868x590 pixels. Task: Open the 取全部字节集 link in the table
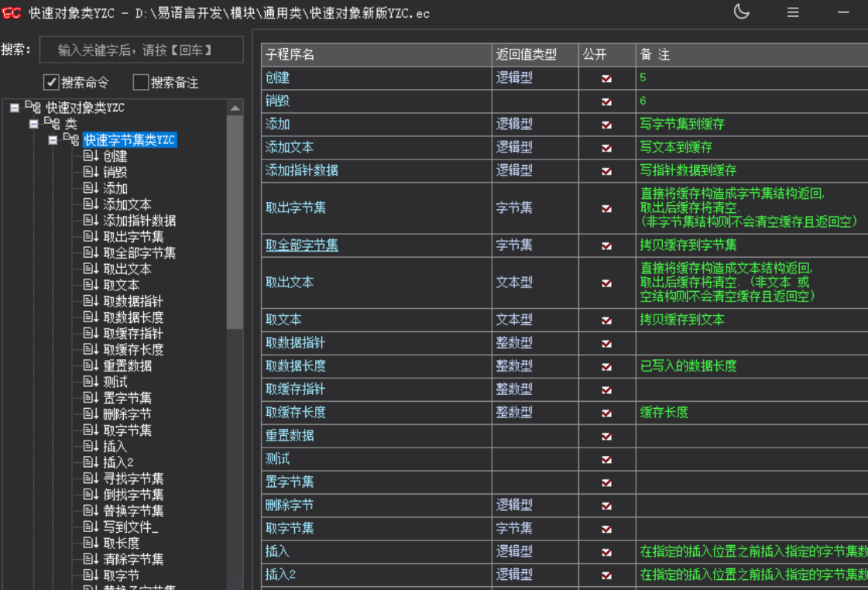pyautogui.click(x=302, y=245)
